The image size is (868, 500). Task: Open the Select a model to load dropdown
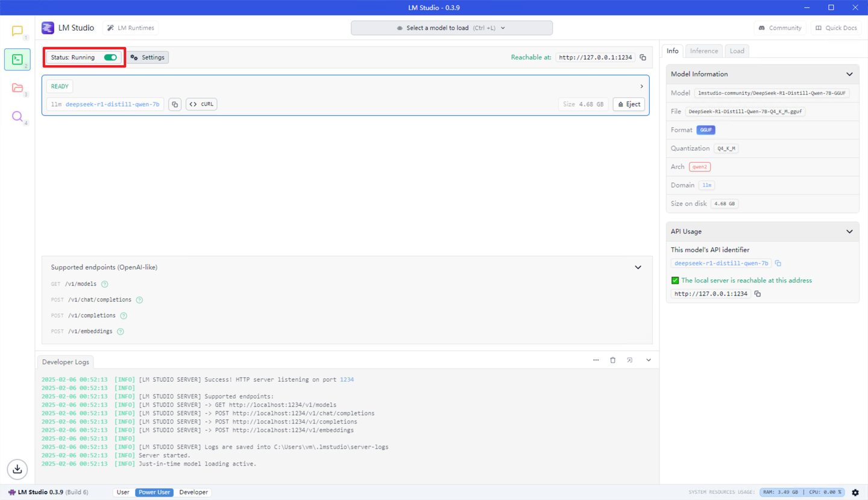pyautogui.click(x=451, y=28)
